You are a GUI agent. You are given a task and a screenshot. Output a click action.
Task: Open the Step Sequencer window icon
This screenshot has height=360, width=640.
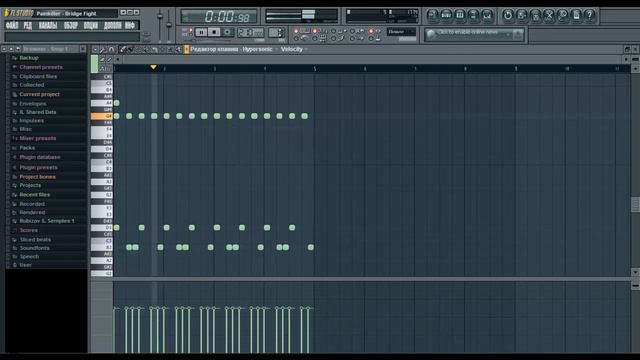[x=446, y=16]
